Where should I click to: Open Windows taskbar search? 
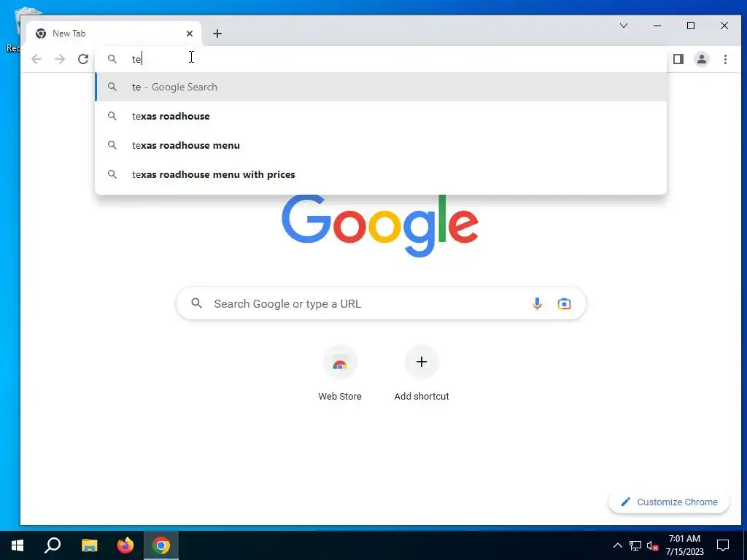click(53, 545)
